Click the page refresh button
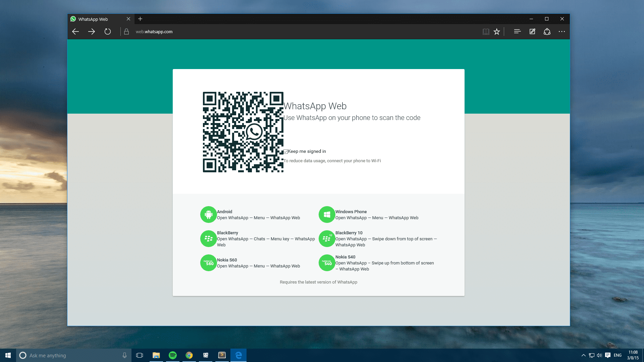This screenshot has width=644, height=362. (x=107, y=32)
